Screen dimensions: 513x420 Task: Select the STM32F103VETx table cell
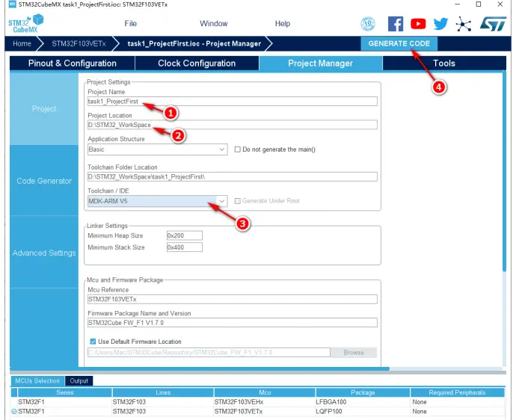click(x=265, y=412)
